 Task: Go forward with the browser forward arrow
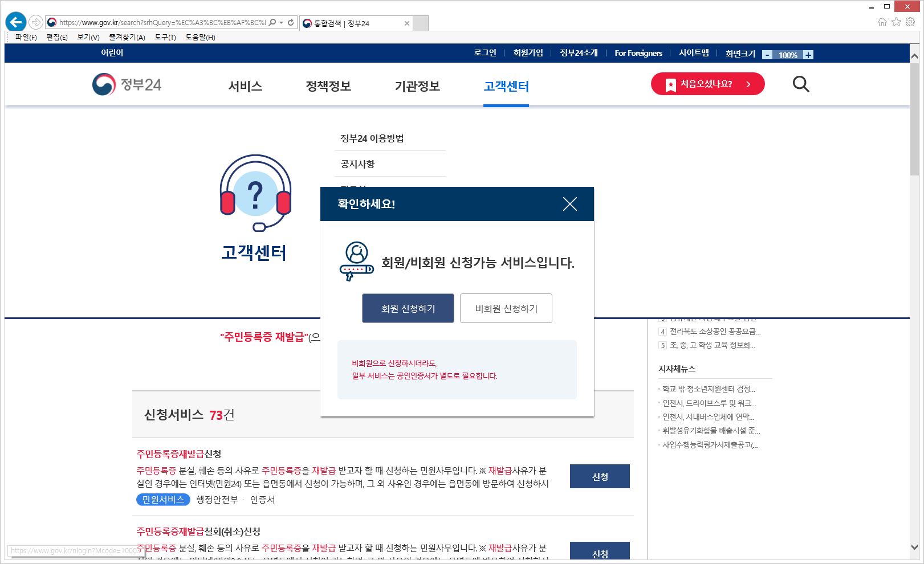pos(36,22)
